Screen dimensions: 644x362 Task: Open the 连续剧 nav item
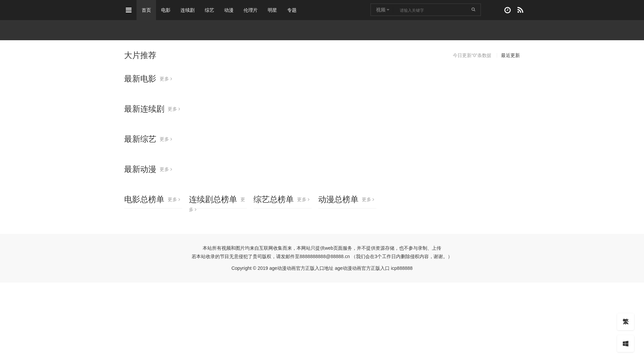coord(187,10)
